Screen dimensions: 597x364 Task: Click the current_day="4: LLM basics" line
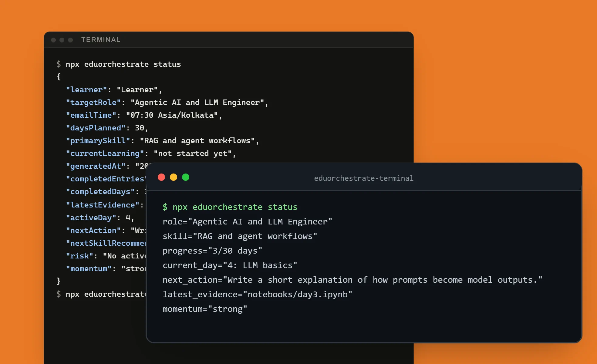click(230, 265)
